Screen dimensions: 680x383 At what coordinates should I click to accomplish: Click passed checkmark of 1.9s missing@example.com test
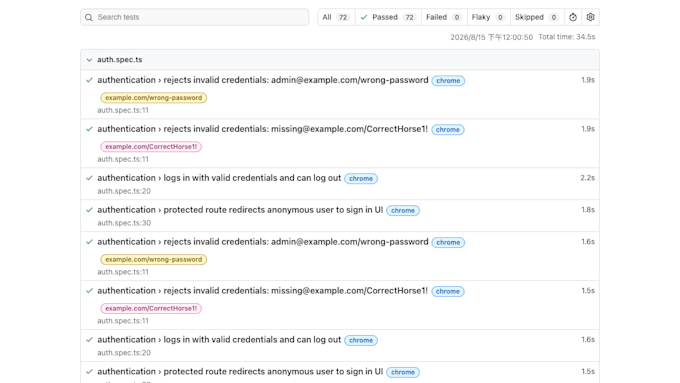pyautogui.click(x=89, y=129)
